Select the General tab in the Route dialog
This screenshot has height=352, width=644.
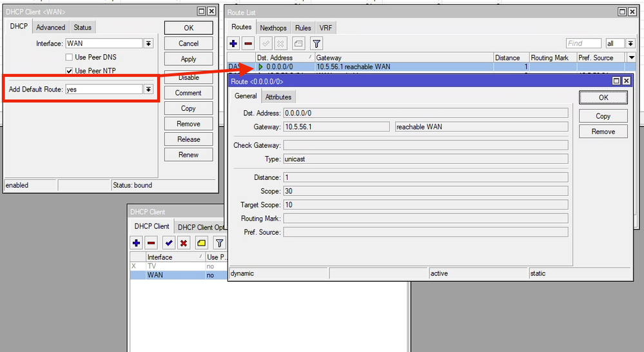246,95
